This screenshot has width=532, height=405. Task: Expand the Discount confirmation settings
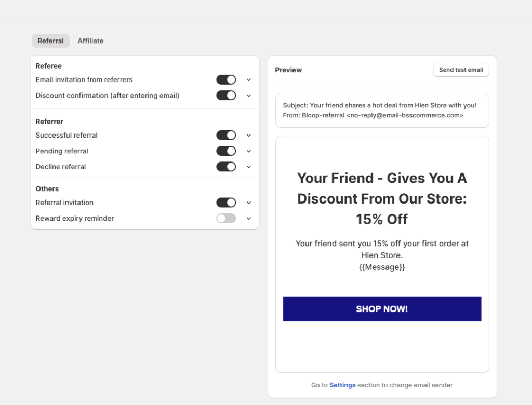click(x=248, y=95)
